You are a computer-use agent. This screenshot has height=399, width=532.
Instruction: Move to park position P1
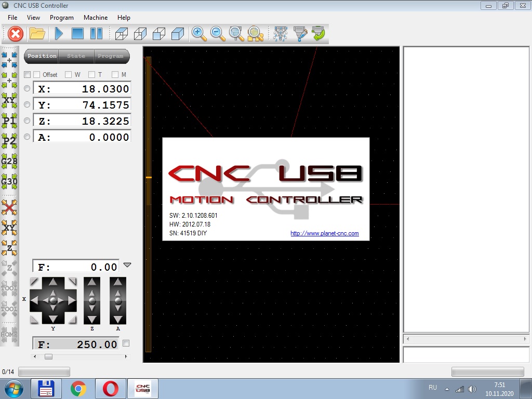pos(9,121)
